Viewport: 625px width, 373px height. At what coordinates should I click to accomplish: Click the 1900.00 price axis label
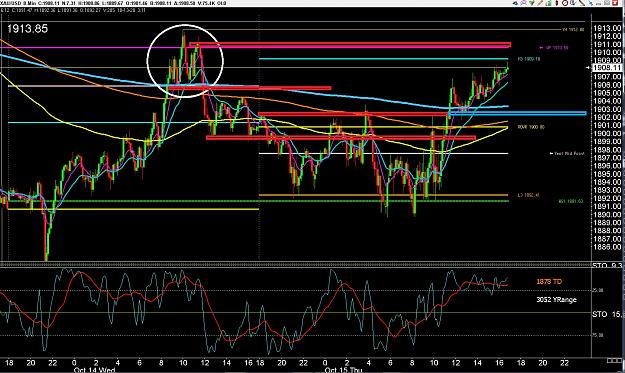point(607,133)
